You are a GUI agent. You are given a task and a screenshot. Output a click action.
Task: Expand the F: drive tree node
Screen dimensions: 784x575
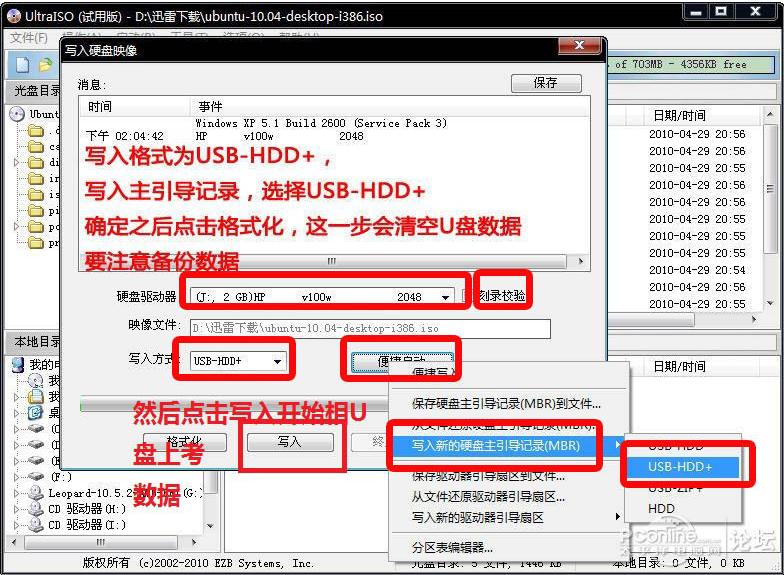(x=16, y=477)
